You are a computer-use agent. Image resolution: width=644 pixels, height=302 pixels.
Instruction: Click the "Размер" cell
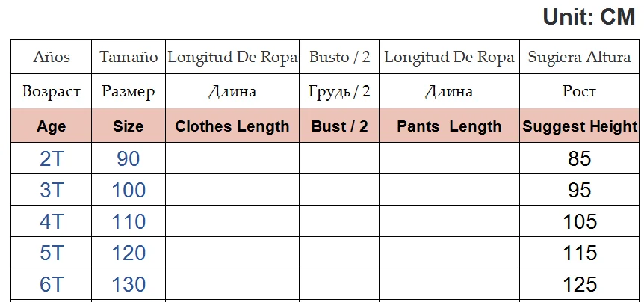coord(129,92)
